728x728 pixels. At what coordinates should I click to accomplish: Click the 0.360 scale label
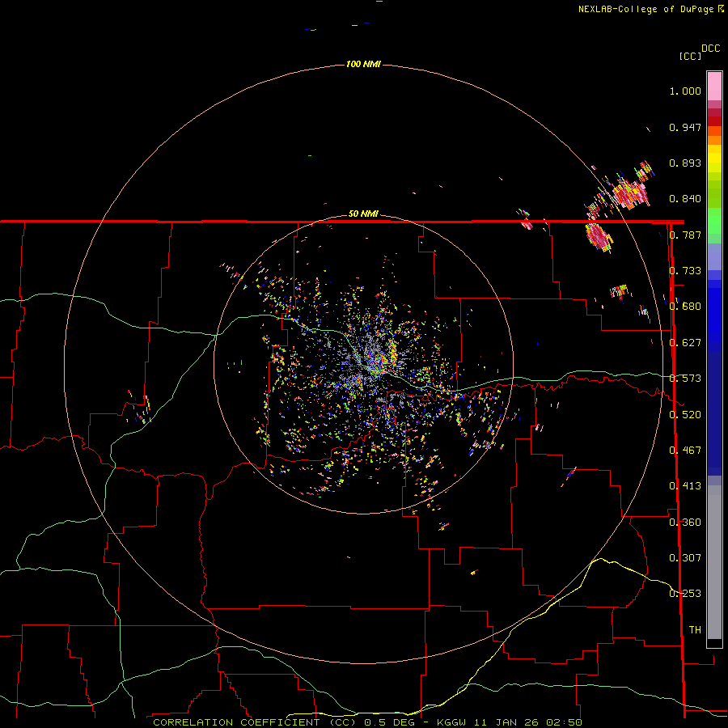[x=685, y=522]
